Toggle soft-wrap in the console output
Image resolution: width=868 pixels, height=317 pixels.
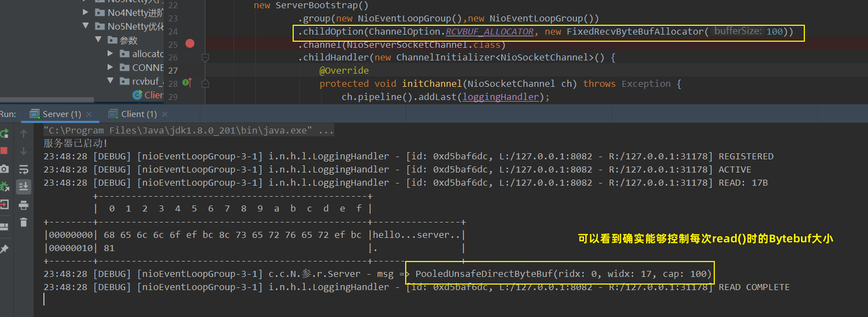[24, 169]
